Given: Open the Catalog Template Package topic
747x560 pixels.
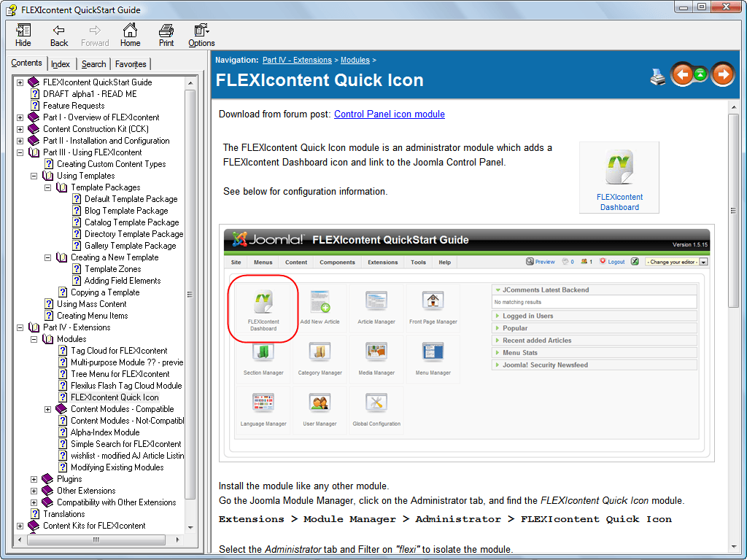Looking at the screenshot, I should click(132, 222).
